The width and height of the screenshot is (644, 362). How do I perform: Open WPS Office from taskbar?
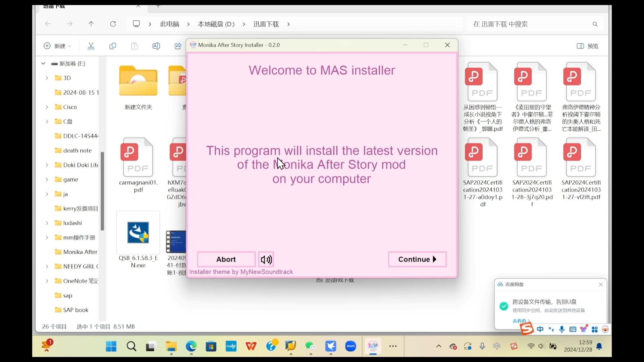(x=251, y=346)
